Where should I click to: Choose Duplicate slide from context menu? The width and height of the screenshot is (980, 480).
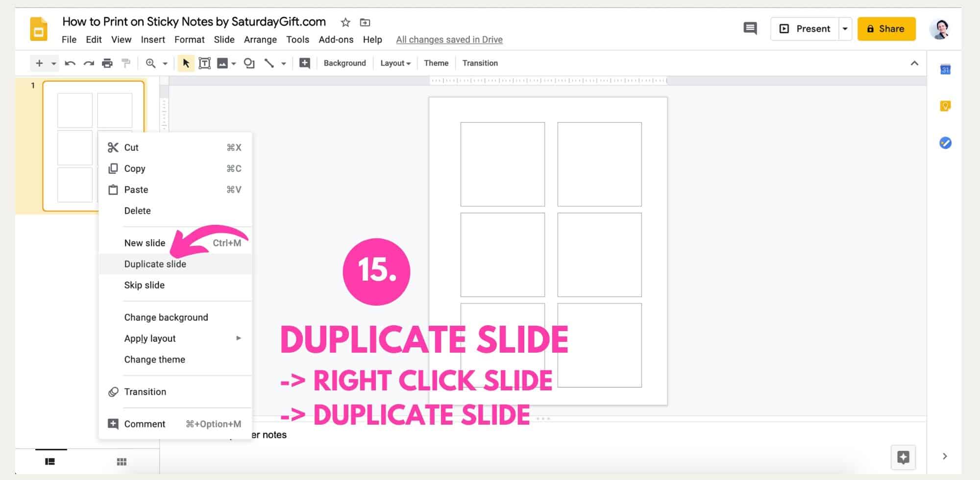[x=155, y=264]
